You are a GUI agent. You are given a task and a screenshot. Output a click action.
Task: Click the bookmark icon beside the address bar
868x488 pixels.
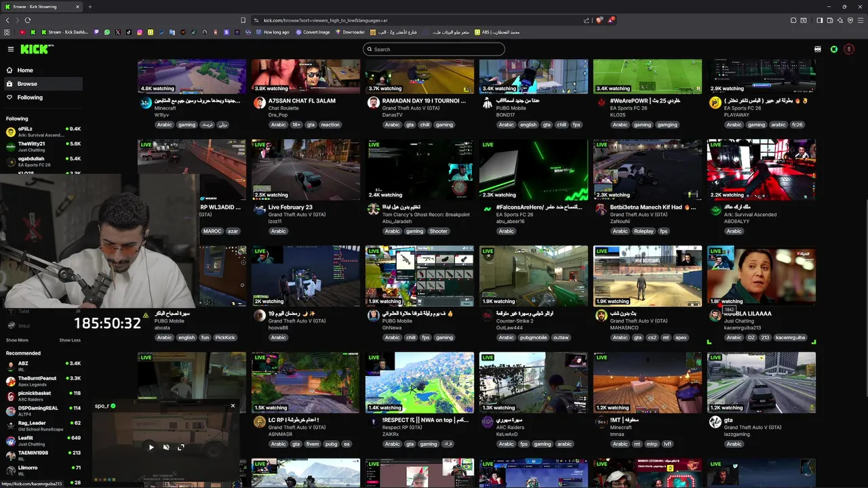coord(243,20)
